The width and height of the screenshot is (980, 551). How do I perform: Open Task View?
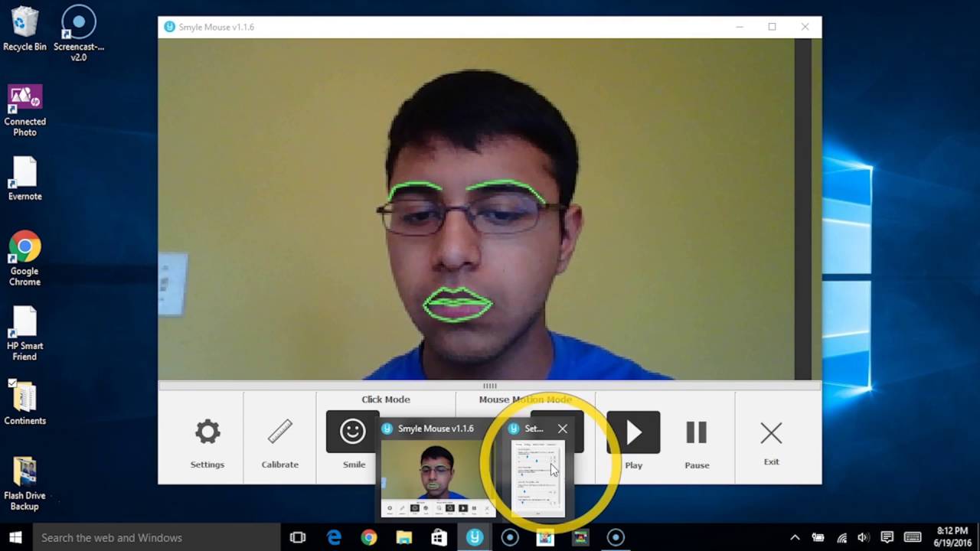(x=298, y=538)
